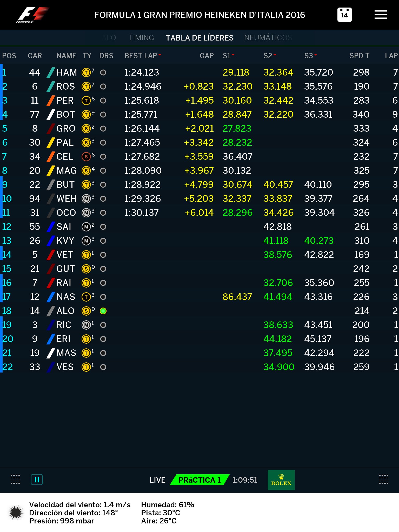The height and width of the screenshot is (532, 399).
Task: Click SAI's blue team color stripe
Action: (51, 227)
